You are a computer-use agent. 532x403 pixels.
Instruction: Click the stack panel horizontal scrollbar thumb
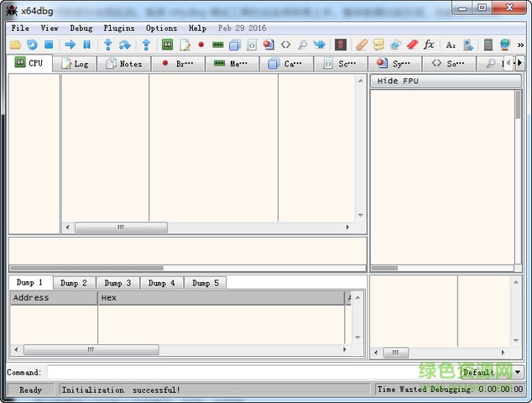(x=396, y=353)
